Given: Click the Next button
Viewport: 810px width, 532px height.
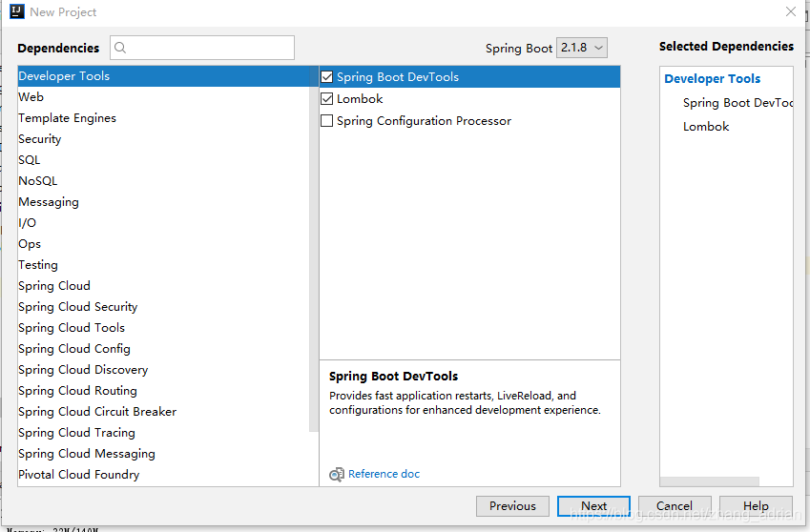Looking at the screenshot, I should click(x=593, y=505).
